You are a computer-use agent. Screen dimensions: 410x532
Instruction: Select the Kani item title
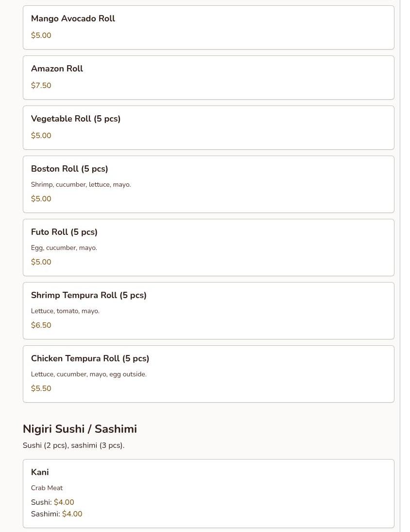40,472
